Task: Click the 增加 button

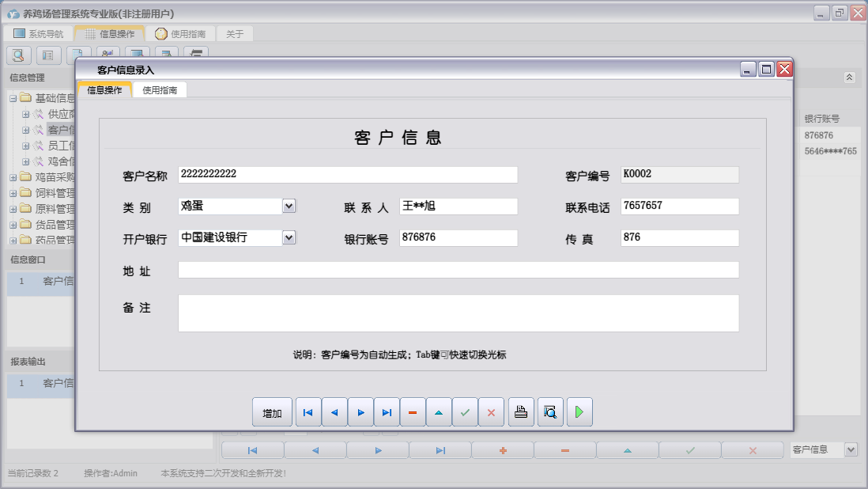Action: [272, 412]
